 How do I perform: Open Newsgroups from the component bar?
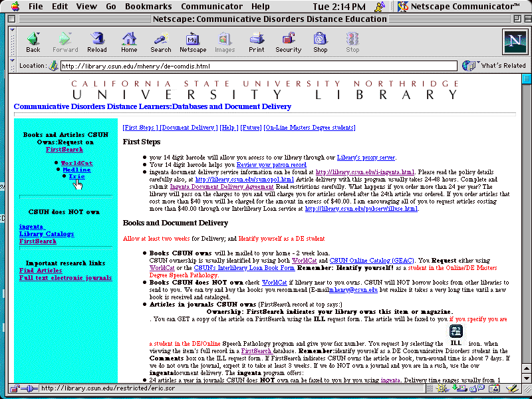tap(477, 388)
